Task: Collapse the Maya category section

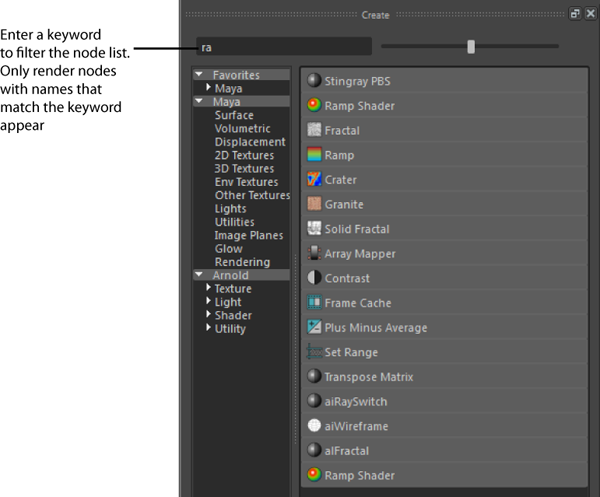Action: (199, 101)
